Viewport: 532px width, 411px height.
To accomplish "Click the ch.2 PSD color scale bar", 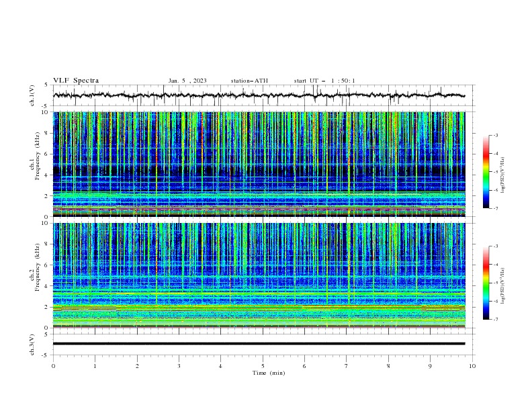I will pos(486,283).
